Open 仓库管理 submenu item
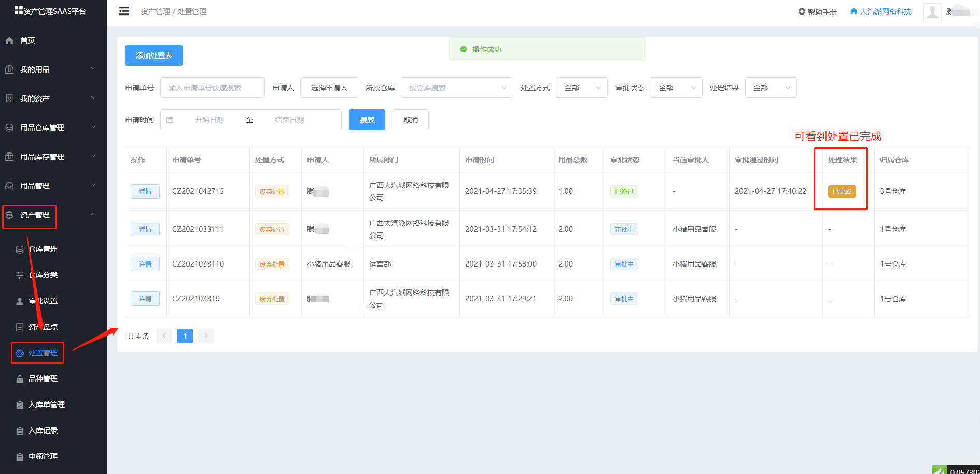980x474 pixels. pos(43,249)
